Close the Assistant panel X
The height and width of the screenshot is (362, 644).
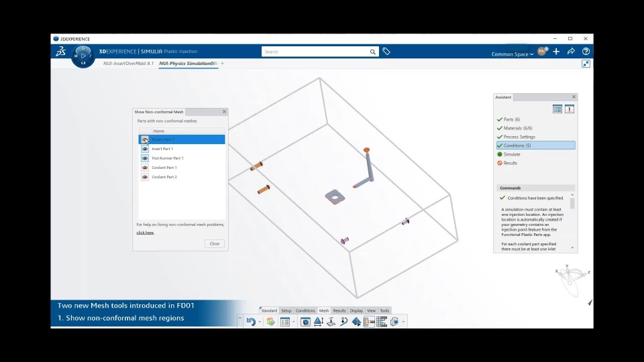[574, 97]
